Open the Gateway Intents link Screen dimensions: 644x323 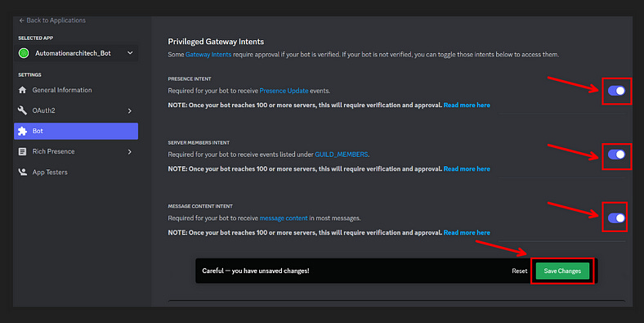(x=208, y=54)
